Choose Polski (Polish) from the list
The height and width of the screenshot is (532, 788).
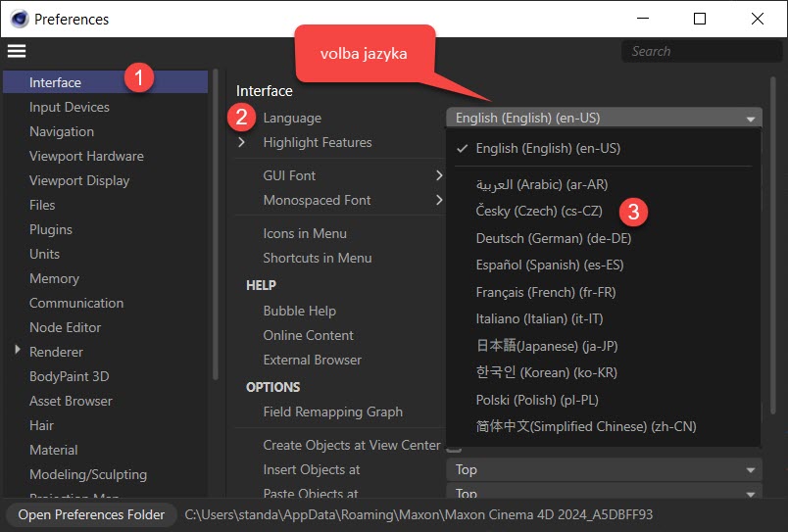pos(536,400)
